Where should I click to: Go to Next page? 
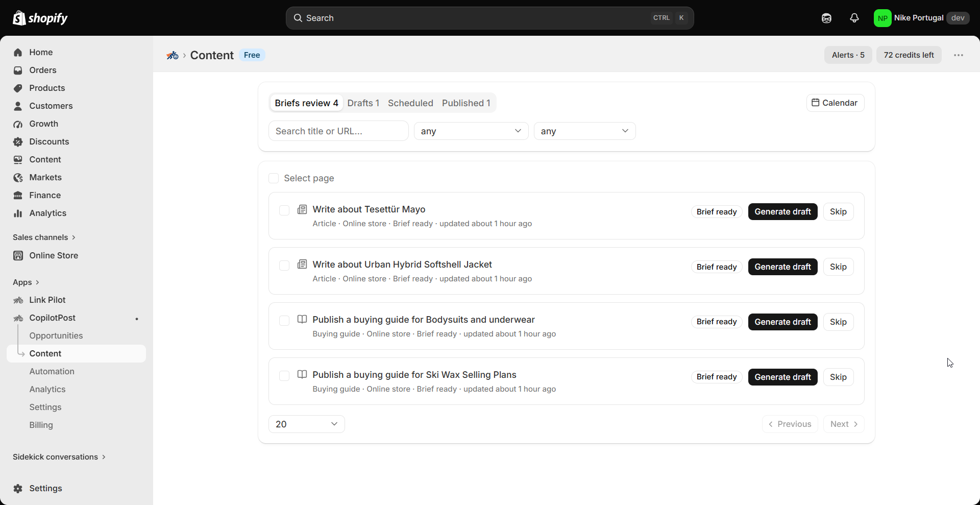844,424
